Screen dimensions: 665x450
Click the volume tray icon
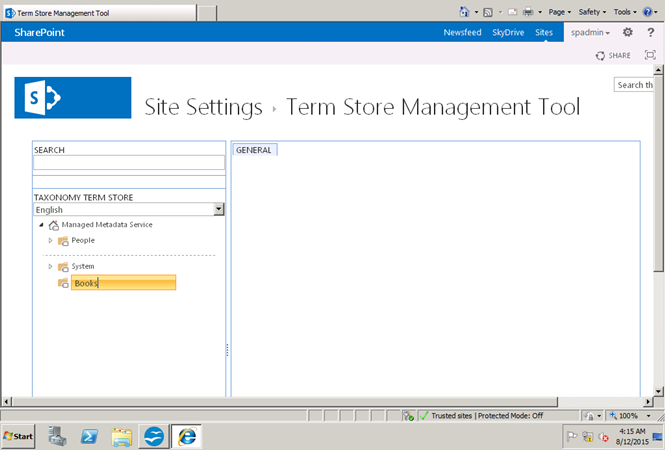(x=603, y=436)
